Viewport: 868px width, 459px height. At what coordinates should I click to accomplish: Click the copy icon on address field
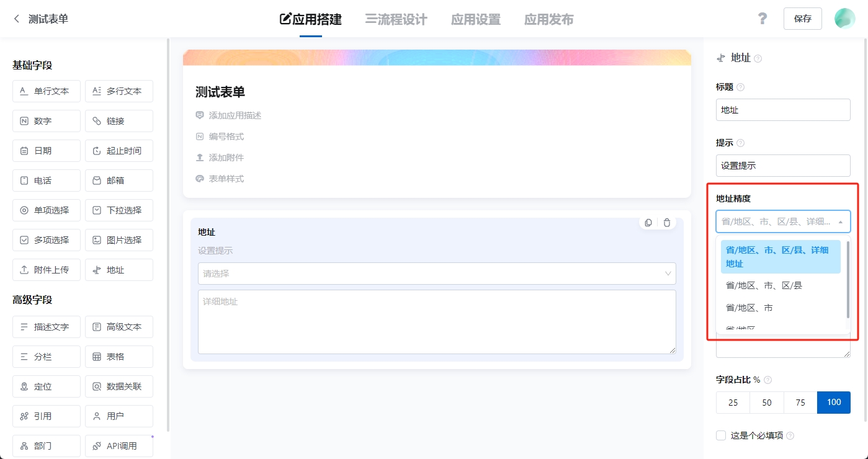click(x=648, y=223)
